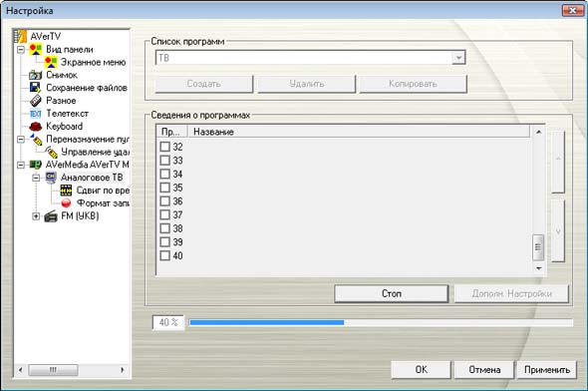Expand the FM (УКВ) tree node
588x391 pixels.
point(36,216)
